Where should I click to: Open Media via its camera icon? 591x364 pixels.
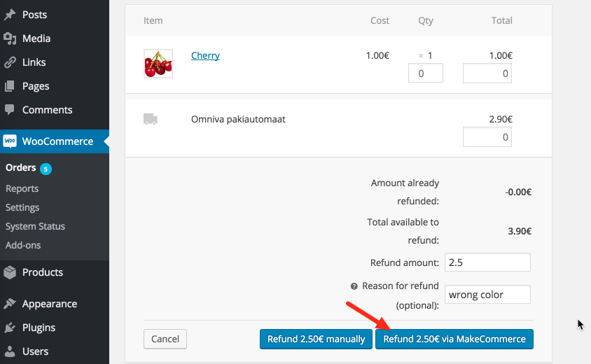point(10,38)
